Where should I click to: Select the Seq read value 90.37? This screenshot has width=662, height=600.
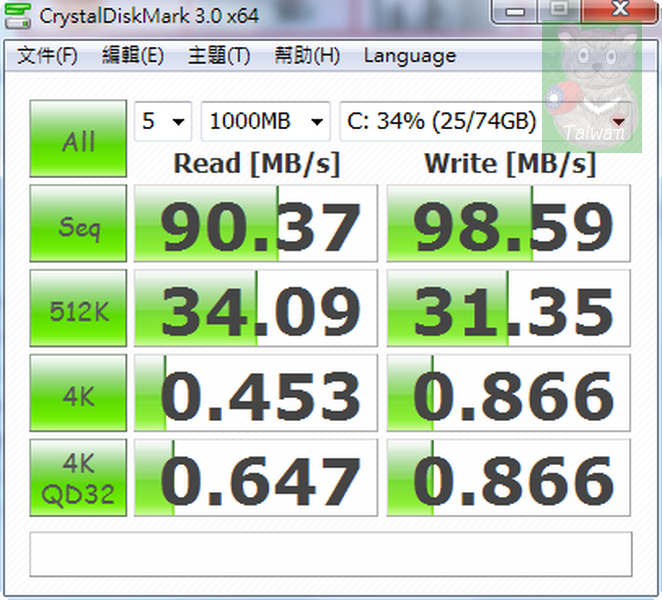click(256, 223)
